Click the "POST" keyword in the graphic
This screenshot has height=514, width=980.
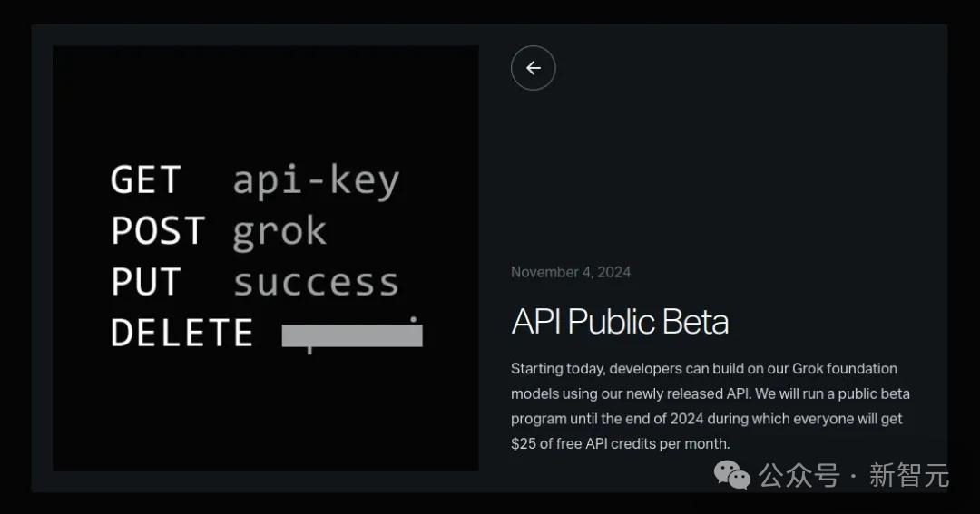158,231
